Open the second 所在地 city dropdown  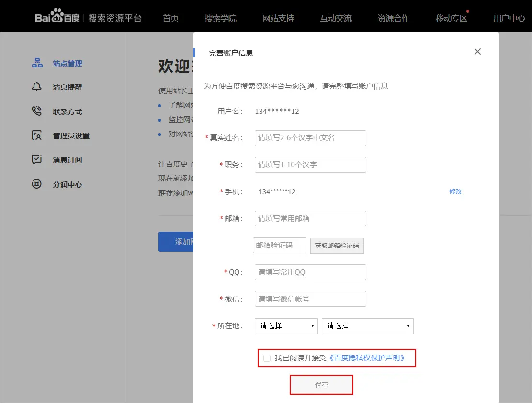click(x=367, y=326)
